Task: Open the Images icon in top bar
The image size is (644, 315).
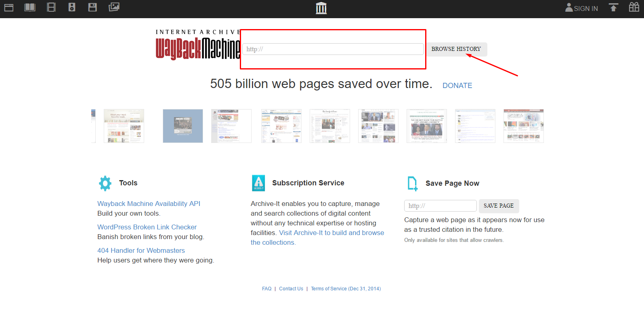Action: (x=114, y=7)
